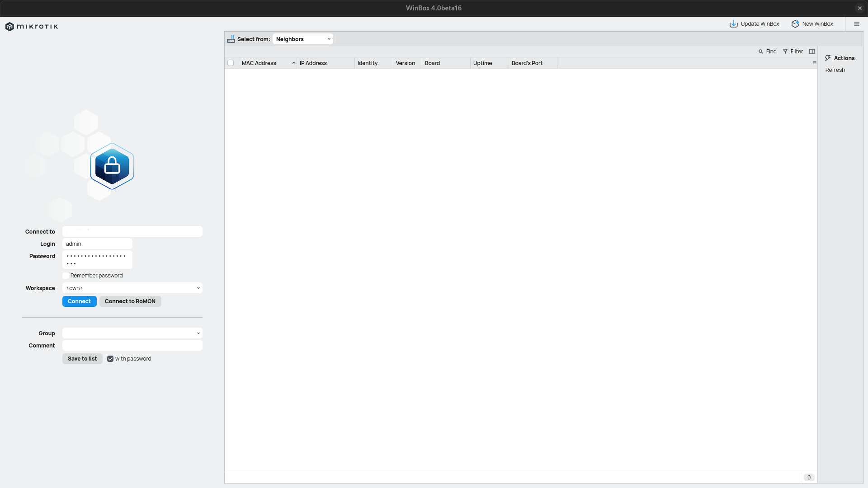Click Refresh in Actions panel
The height and width of the screenshot is (488, 868).
coord(835,70)
